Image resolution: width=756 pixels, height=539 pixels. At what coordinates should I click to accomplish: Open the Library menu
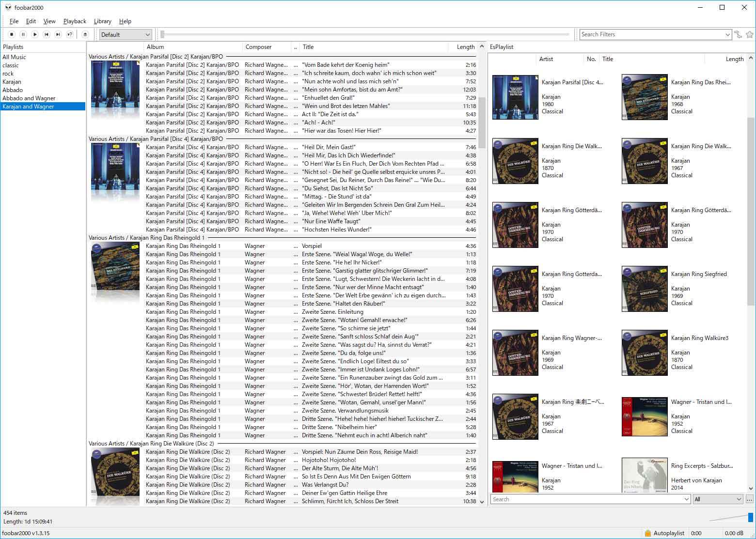(102, 21)
